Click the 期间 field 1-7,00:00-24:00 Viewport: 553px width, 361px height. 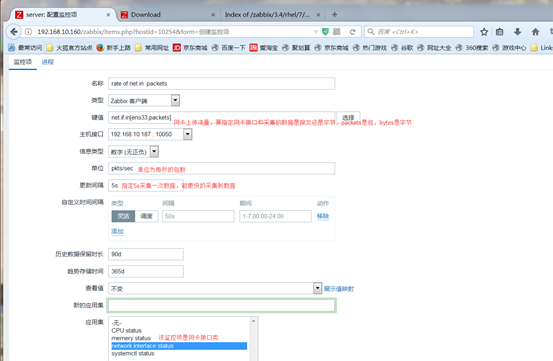tap(275, 216)
